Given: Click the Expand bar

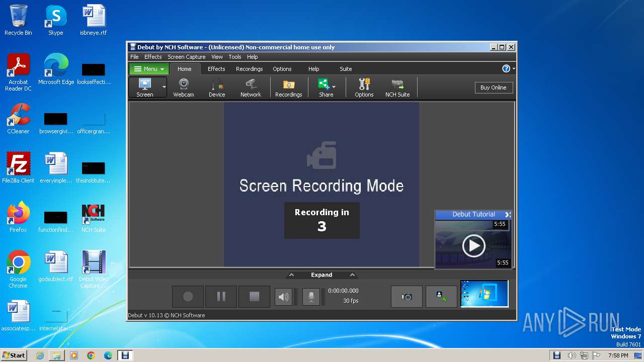Looking at the screenshot, I should point(321,275).
